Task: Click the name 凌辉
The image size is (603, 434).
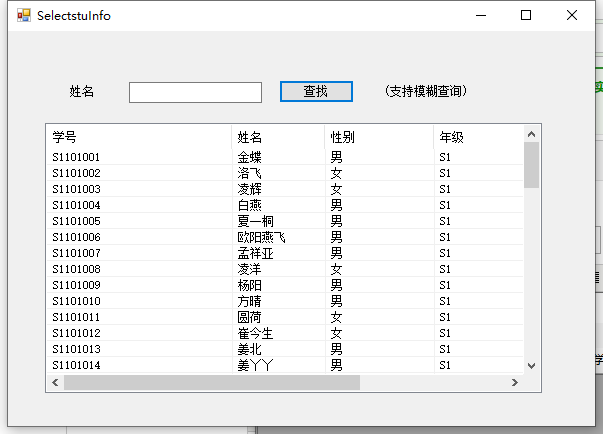Action: tap(249, 189)
